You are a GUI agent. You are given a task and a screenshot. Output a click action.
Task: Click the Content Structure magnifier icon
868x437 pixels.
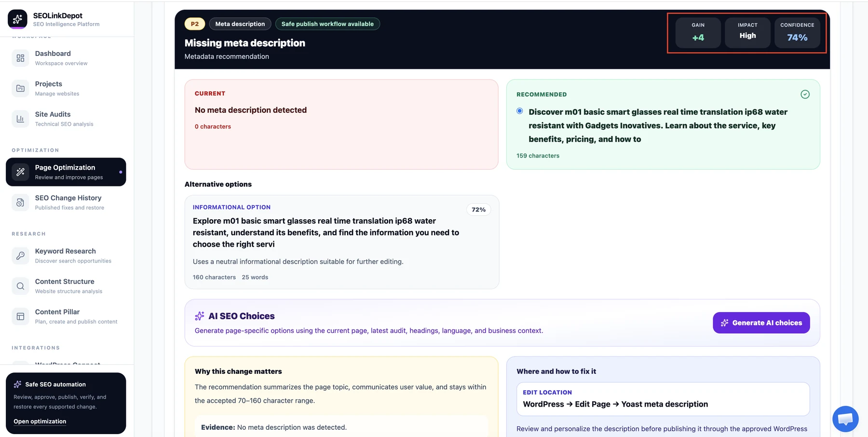20,286
